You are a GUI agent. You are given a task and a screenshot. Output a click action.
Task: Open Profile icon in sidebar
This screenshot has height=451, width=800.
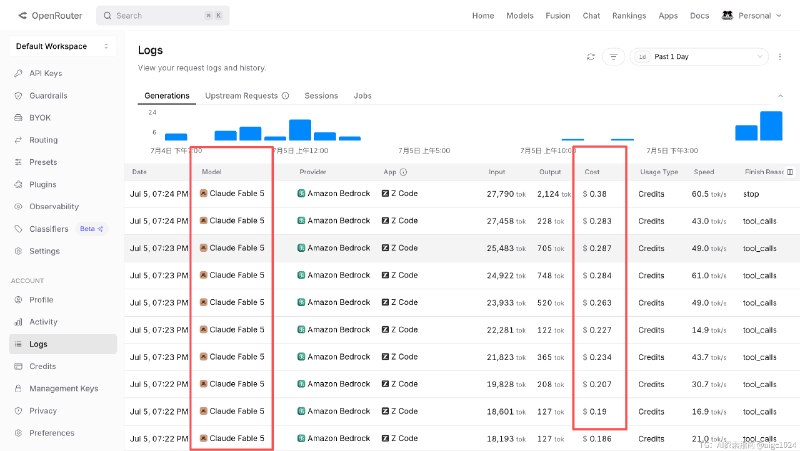18,299
